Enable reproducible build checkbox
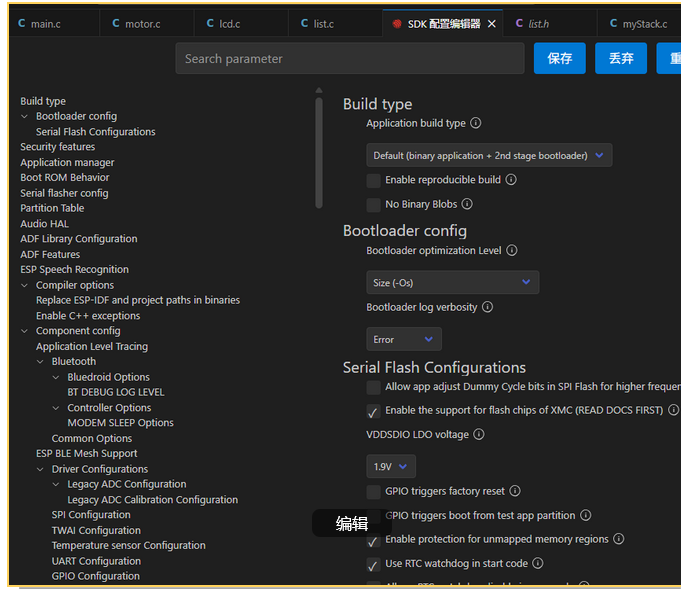The height and width of the screenshot is (606, 681). pos(374,180)
